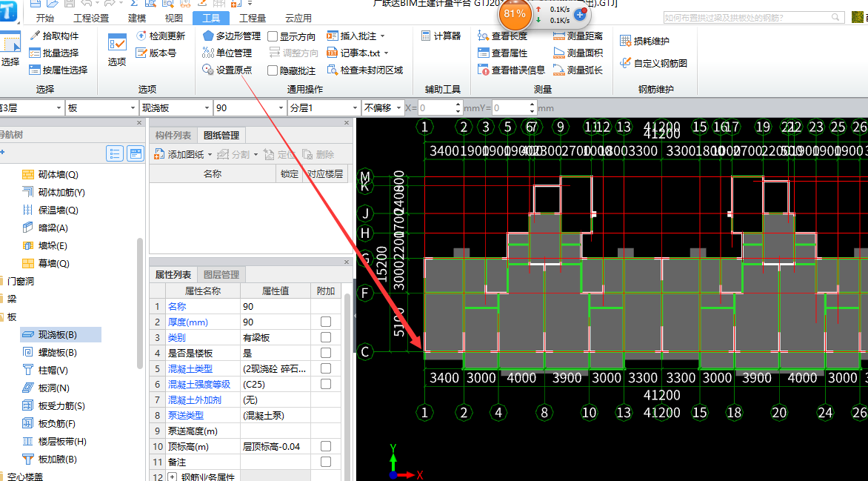Open 单位管理 unit management
This screenshot has height=481, width=868.
[227, 53]
